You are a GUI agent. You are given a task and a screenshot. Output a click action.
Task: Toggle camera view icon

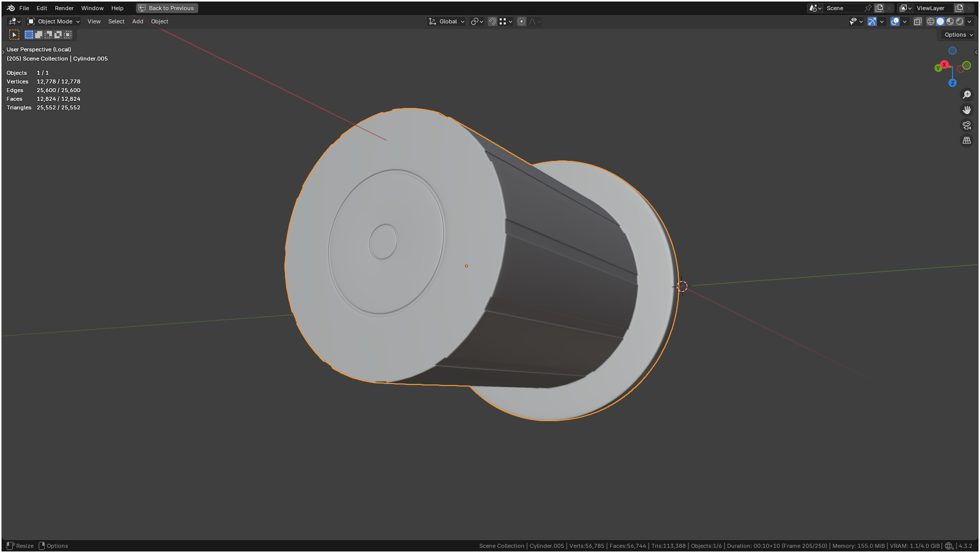pyautogui.click(x=967, y=125)
